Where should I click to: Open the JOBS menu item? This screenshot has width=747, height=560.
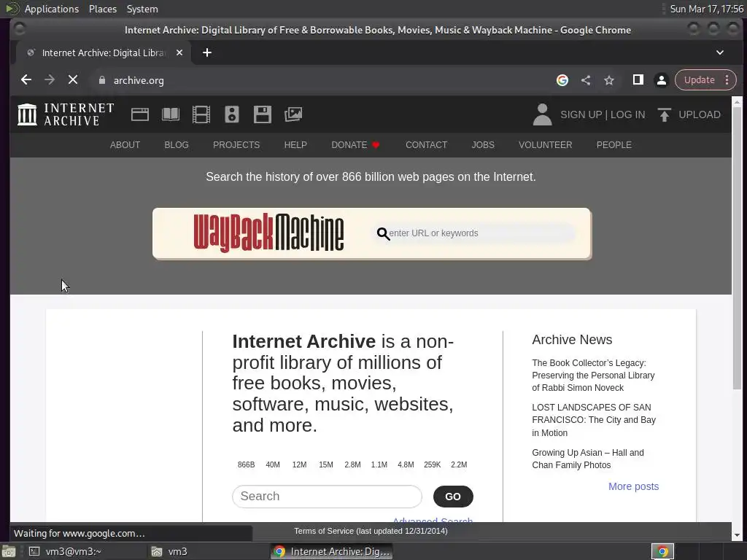click(483, 145)
